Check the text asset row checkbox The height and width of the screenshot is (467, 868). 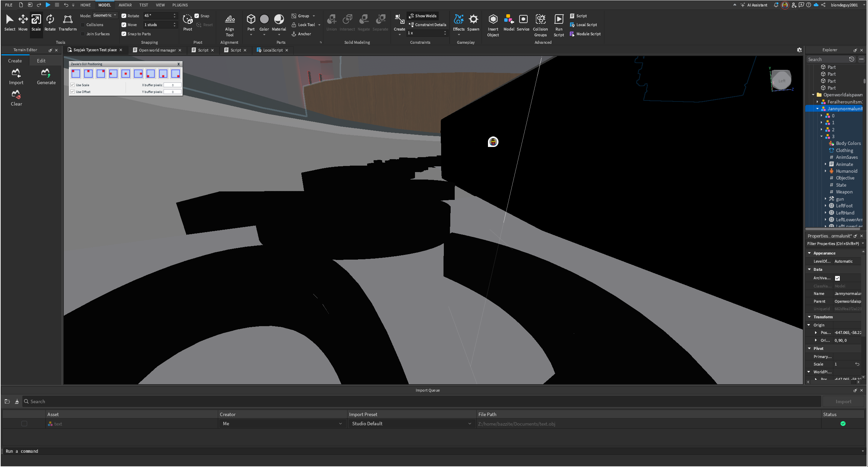[x=24, y=424]
